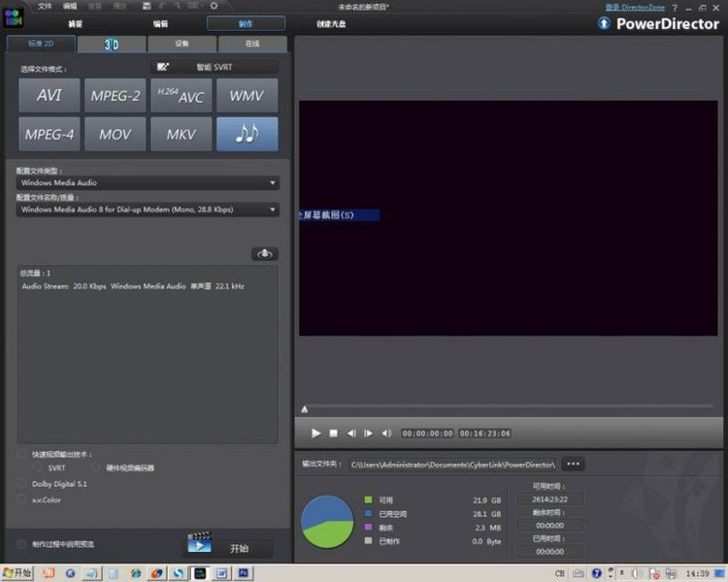Viewport: 728px width, 582px height.
Task: Select the Standard 2D tab
Action: click(41, 44)
